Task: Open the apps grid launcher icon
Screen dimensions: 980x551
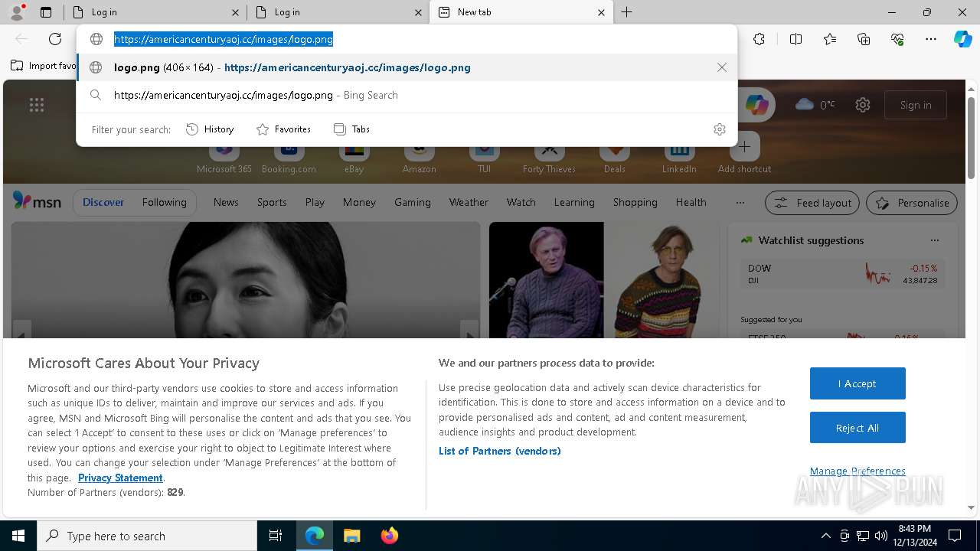Action: 37,105
